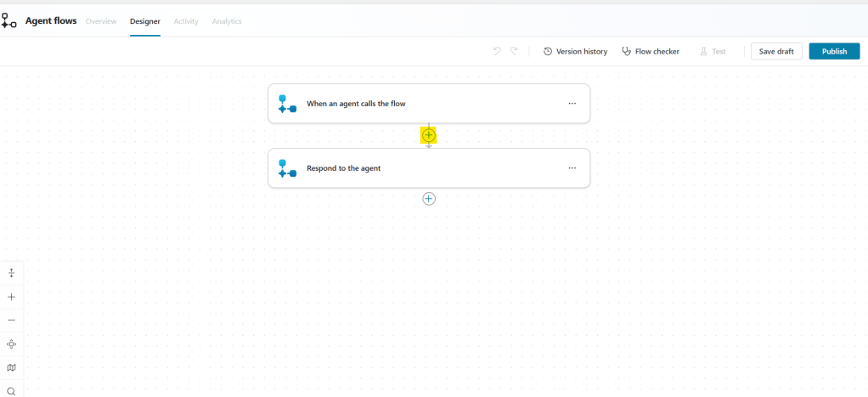868x397 pixels.
Task: Add a new action below Respond to the agent
Action: pyautogui.click(x=429, y=199)
